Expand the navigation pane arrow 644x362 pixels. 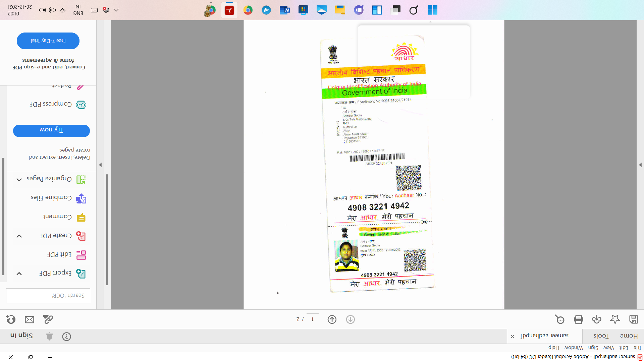640,165
